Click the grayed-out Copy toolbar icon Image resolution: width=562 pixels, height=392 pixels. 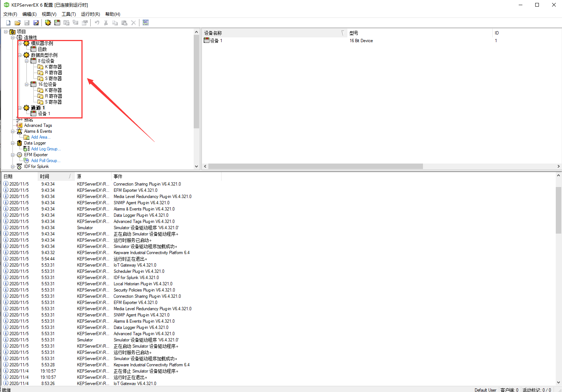(115, 23)
